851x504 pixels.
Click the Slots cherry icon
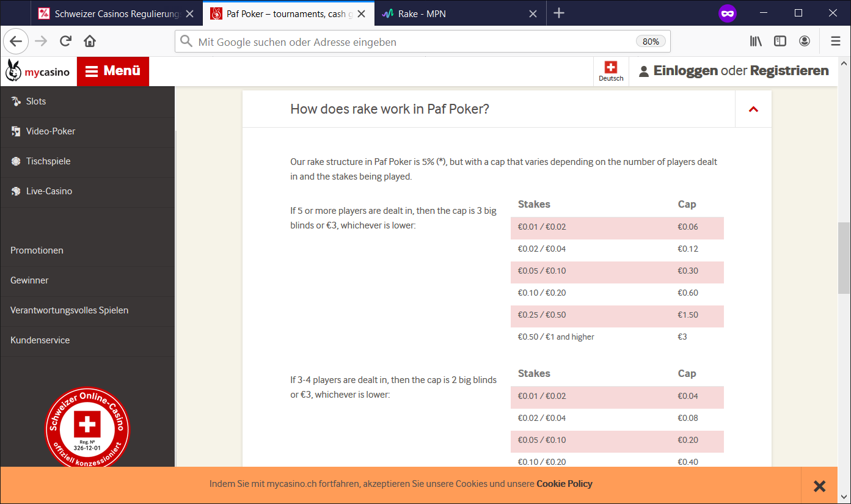(x=16, y=101)
